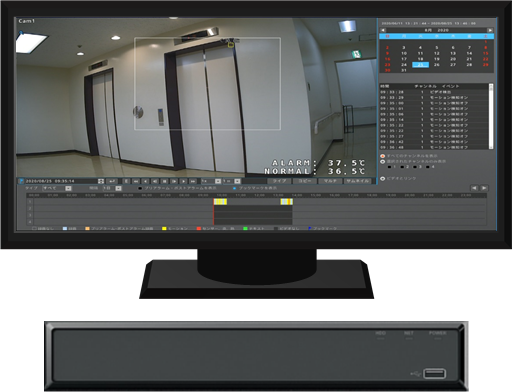Select the show all channels radio button

383,156
